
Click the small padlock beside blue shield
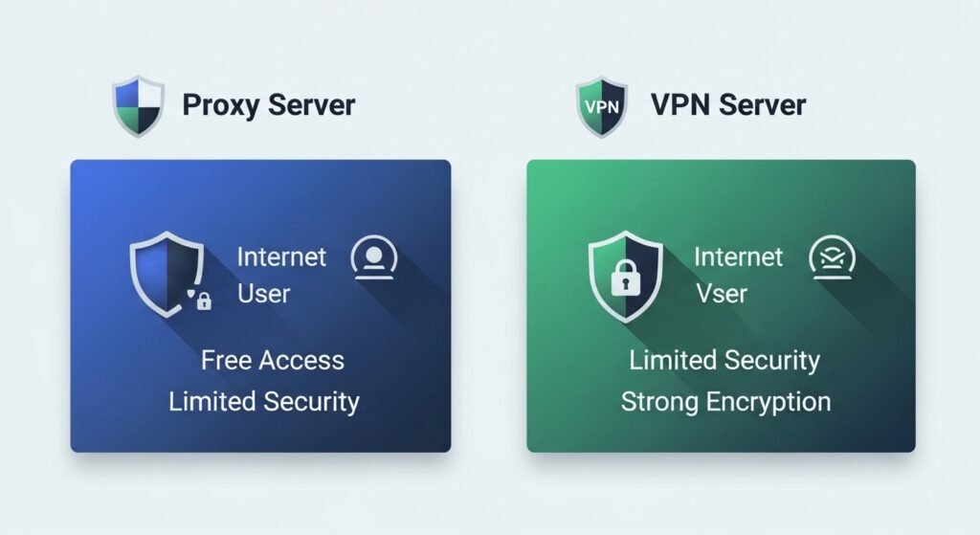tap(204, 302)
